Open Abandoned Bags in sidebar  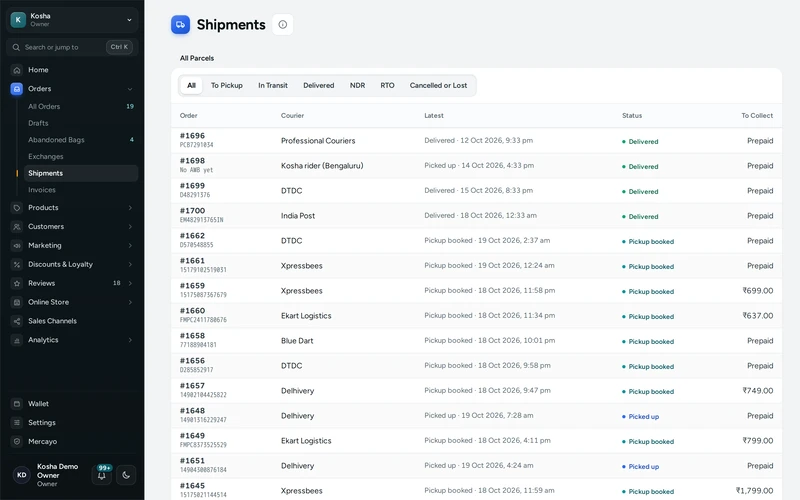[81, 140]
